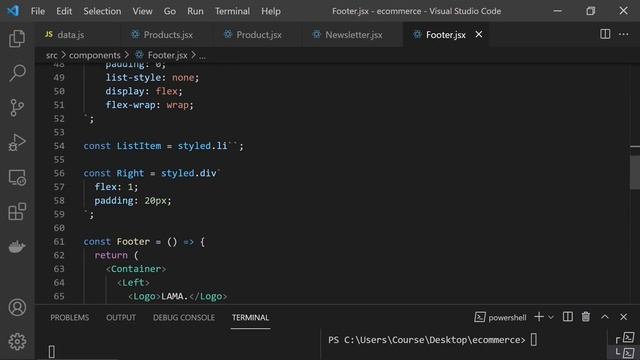Open Run and Debug view
This screenshot has height=360, width=640.
tap(17, 142)
